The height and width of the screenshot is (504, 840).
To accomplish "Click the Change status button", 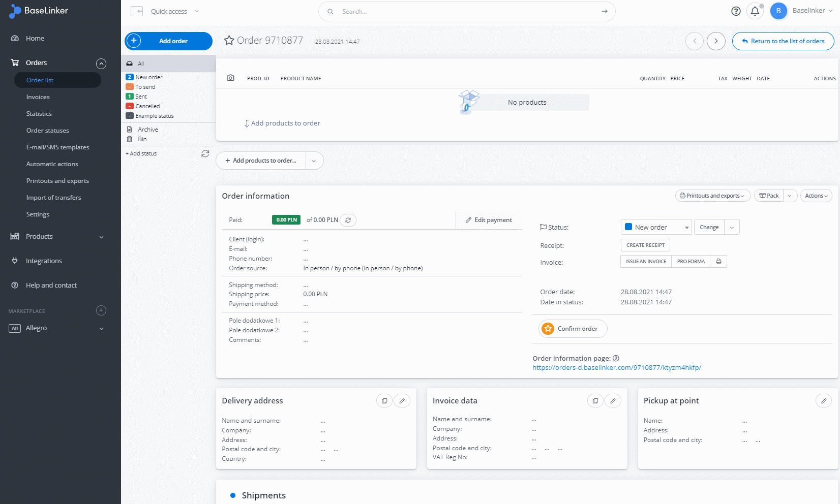I will 709,227.
